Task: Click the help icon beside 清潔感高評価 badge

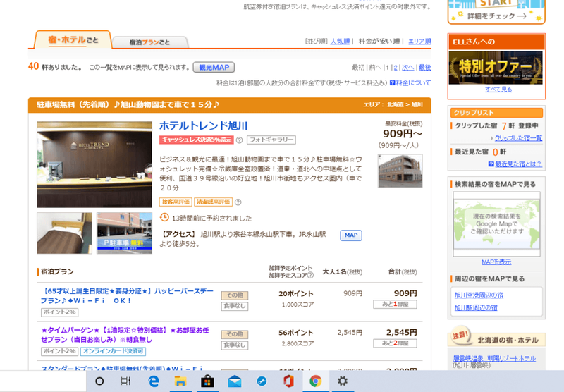Action: pyautogui.click(x=238, y=202)
